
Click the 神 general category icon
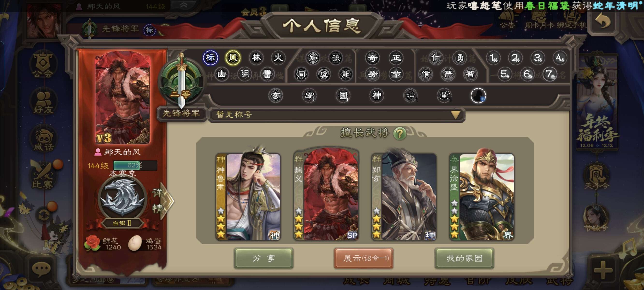(376, 95)
